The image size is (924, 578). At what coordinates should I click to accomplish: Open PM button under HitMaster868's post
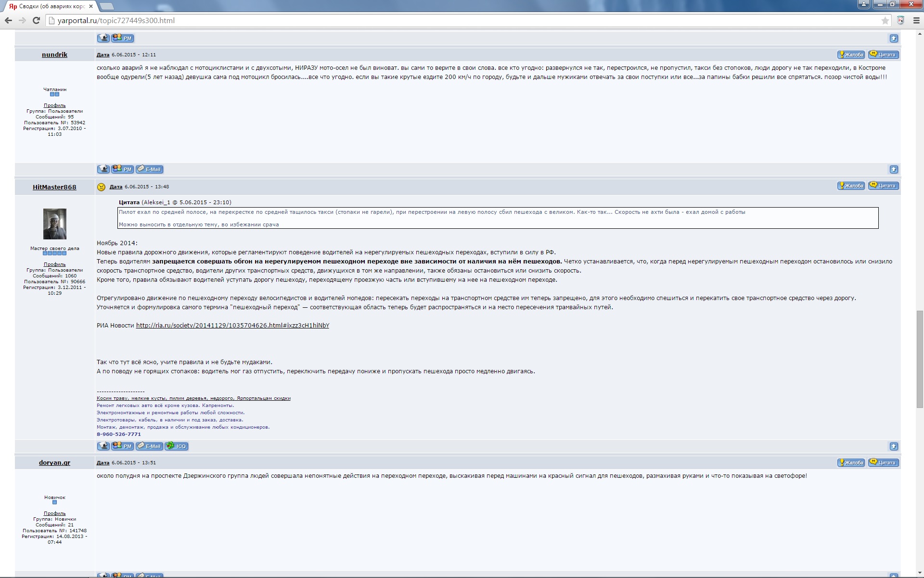click(x=123, y=446)
